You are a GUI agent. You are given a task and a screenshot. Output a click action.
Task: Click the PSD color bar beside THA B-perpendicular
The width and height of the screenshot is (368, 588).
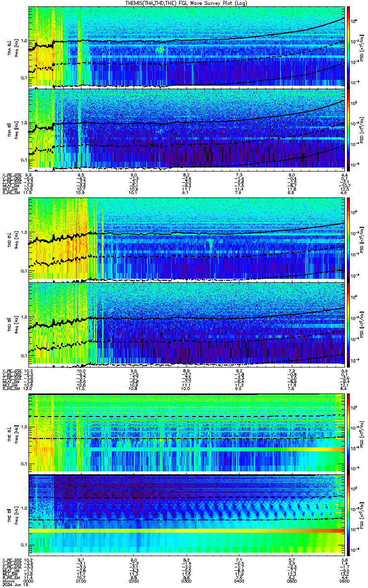point(348,47)
